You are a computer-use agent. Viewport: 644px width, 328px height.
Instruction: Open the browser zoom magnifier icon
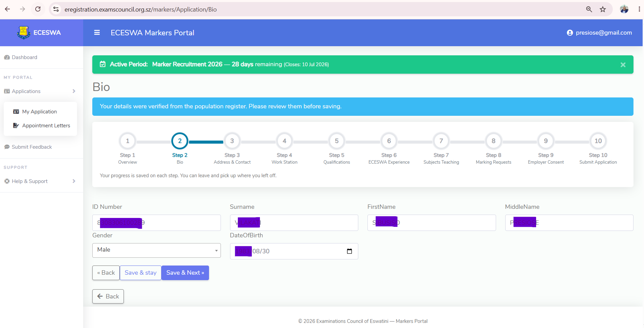point(589,9)
